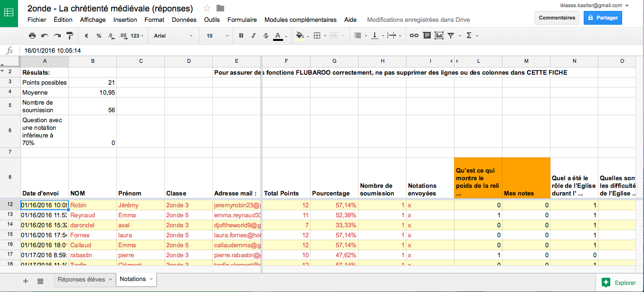Open the font size dropdown
This screenshot has height=292, width=644.
216,36
